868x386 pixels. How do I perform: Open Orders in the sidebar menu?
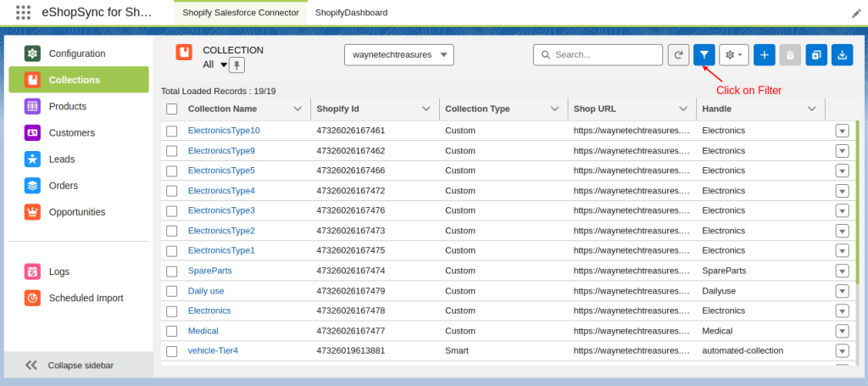point(79,186)
